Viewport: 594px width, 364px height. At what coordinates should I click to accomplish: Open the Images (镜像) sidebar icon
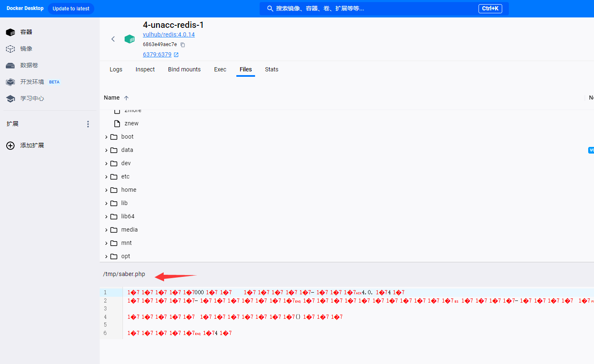tap(10, 49)
